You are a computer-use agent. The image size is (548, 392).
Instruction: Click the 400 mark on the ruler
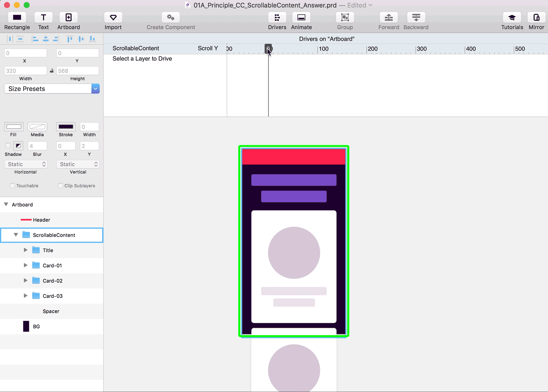[471, 49]
